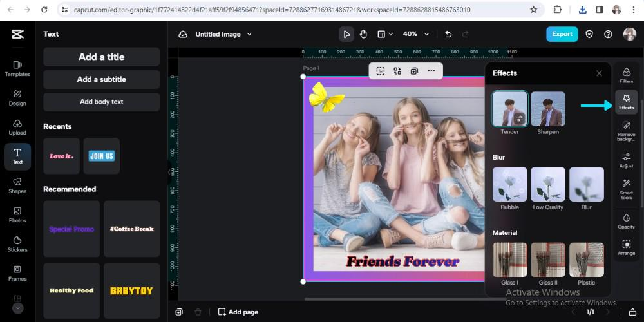Close the Effects panel

click(x=599, y=73)
